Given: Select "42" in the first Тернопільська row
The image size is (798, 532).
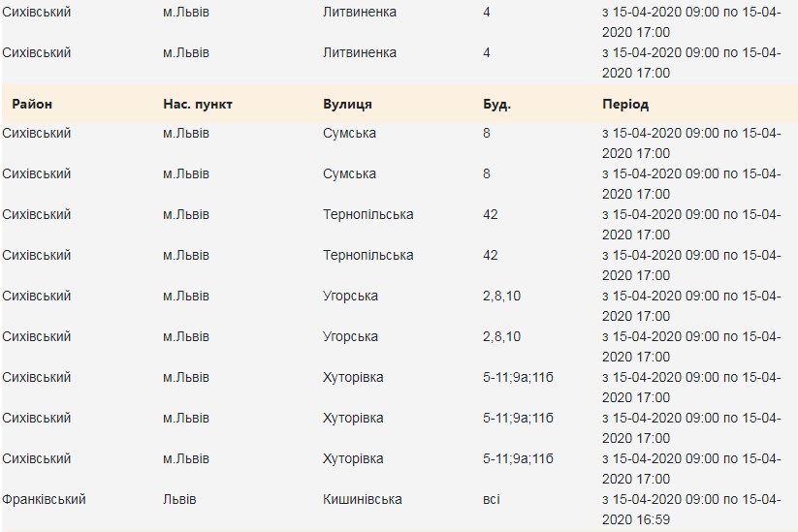Looking at the screenshot, I should tap(491, 214).
